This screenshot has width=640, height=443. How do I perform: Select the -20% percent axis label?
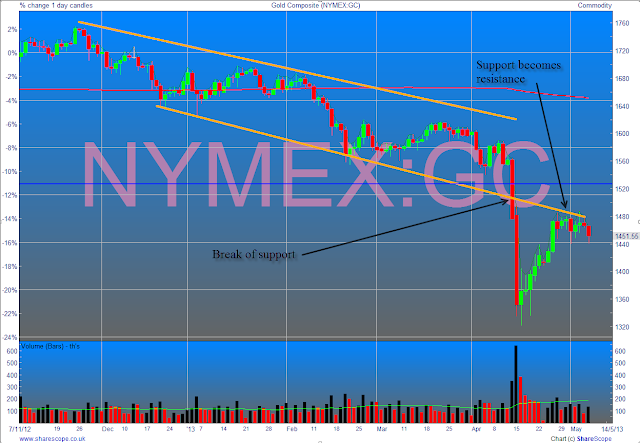(10, 290)
